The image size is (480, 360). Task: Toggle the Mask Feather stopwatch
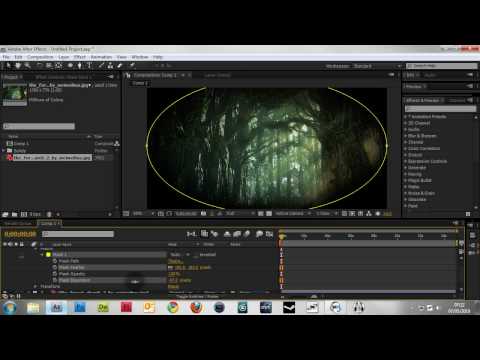coord(55,267)
